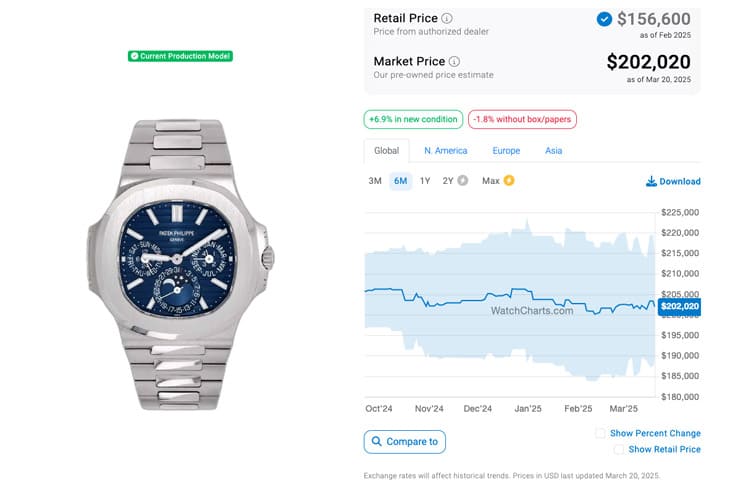This screenshot has width=730, height=482.
Task: Enable the Show Retail Price checkbox
Action: (x=619, y=449)
